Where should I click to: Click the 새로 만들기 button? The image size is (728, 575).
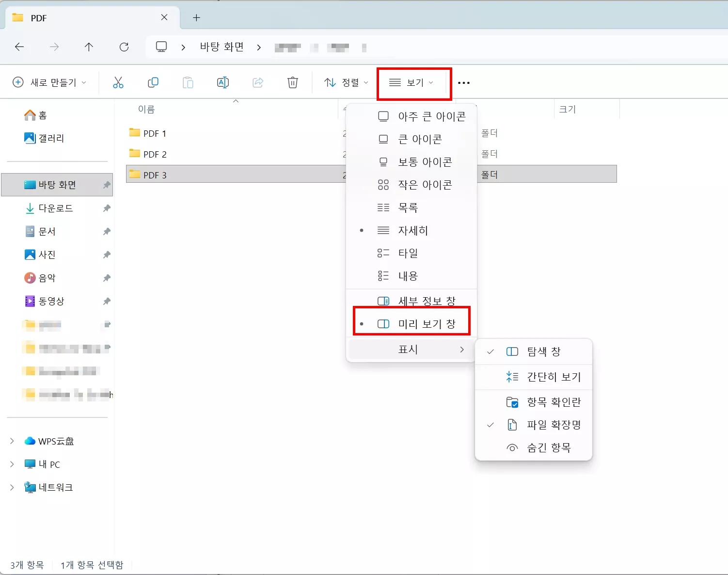click(x=49, y=82)
